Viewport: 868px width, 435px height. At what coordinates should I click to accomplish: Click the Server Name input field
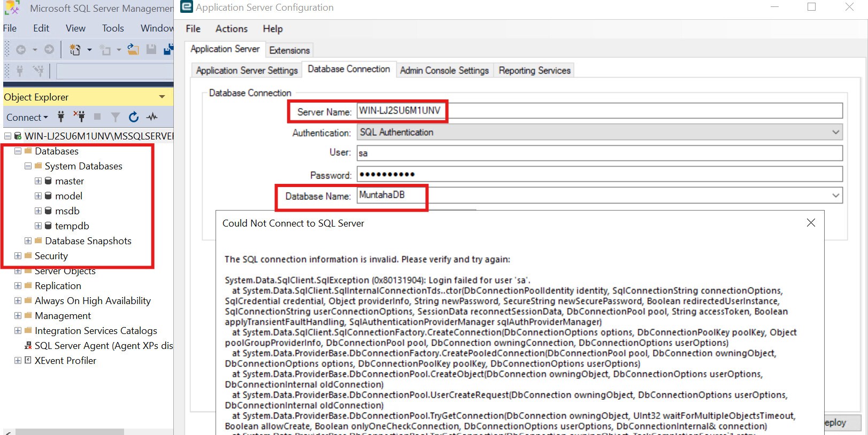(x=600, y=111)
